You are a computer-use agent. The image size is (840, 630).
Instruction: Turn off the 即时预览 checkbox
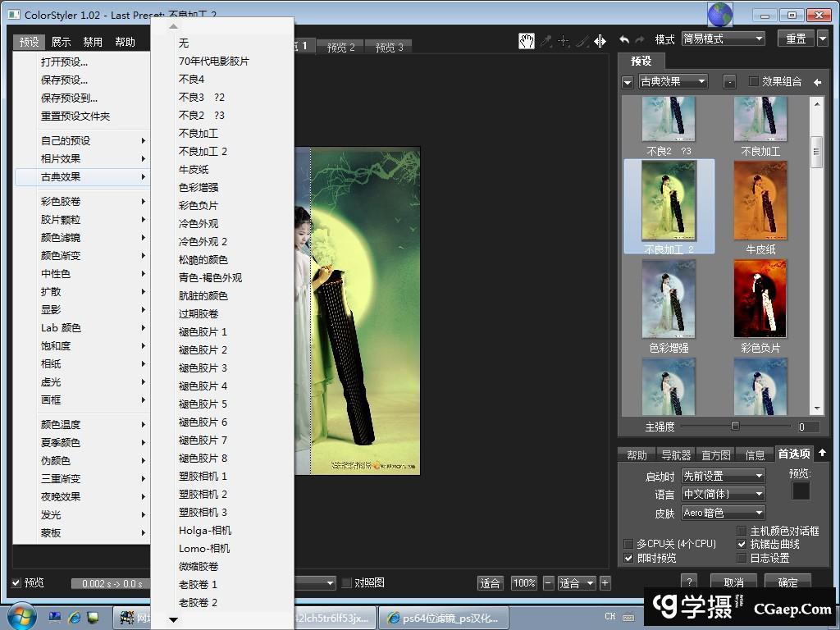628,558
